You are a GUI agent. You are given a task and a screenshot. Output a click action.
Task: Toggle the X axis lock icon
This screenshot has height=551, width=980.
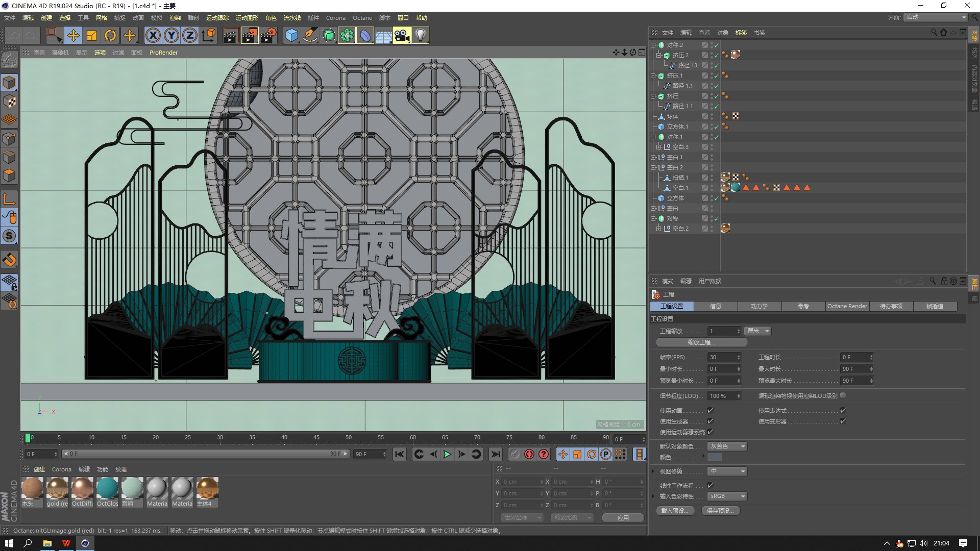pos(153,35)
